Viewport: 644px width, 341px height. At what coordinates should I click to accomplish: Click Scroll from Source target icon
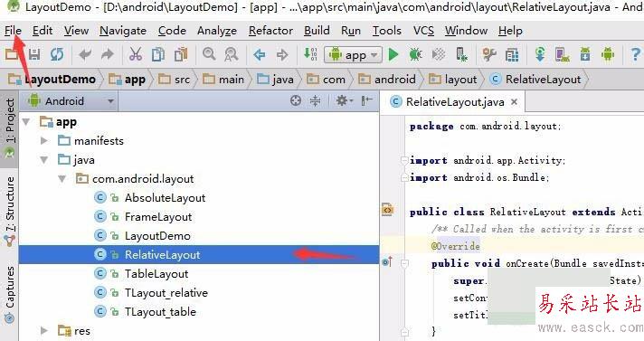click(x=295, y=100)
